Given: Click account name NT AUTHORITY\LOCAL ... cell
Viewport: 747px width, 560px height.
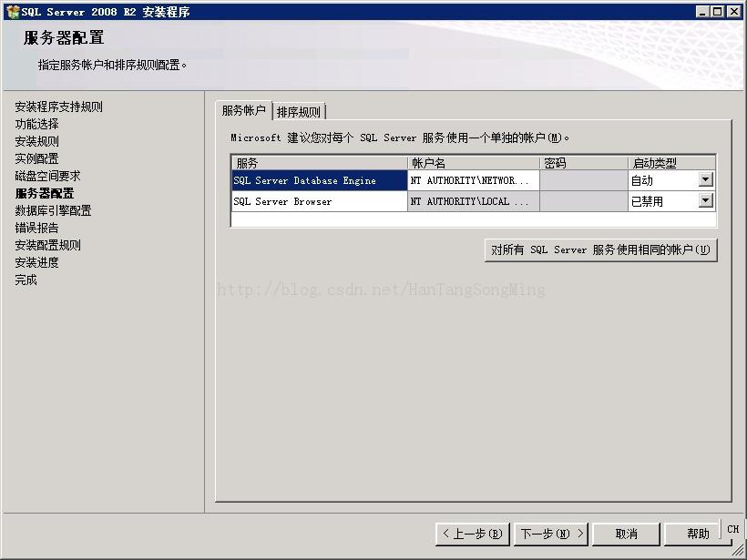Looking at the screenshot, I should pos(474,201).
